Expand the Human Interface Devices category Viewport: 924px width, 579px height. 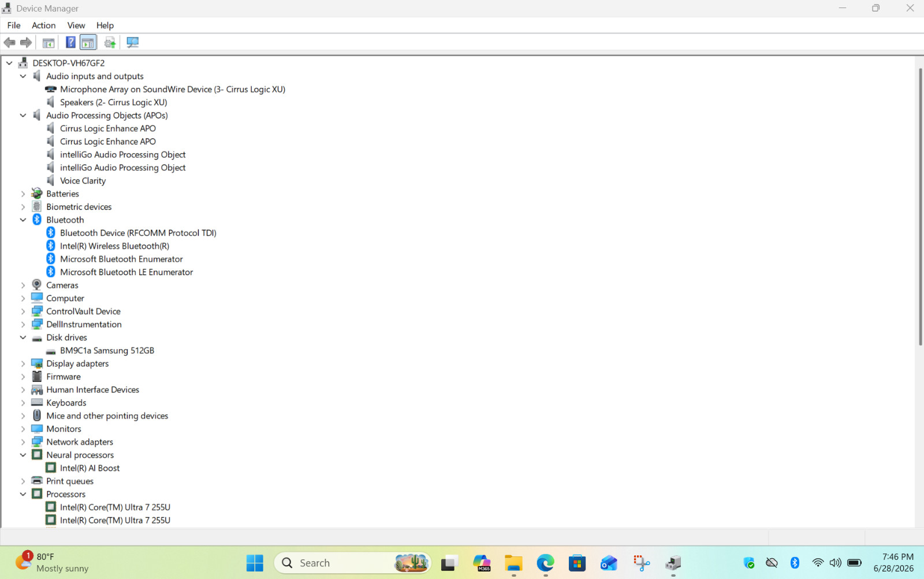click(23, 390)
